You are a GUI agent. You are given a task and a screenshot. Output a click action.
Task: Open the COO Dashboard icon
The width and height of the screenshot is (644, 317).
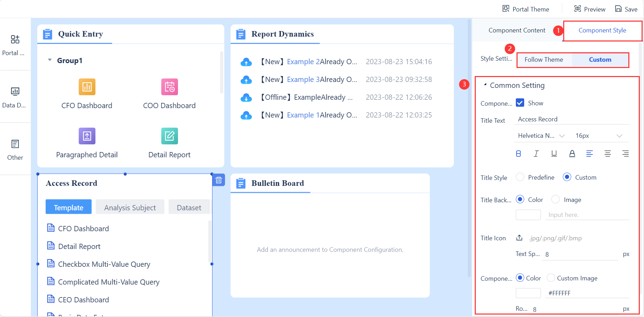point(169,87)
